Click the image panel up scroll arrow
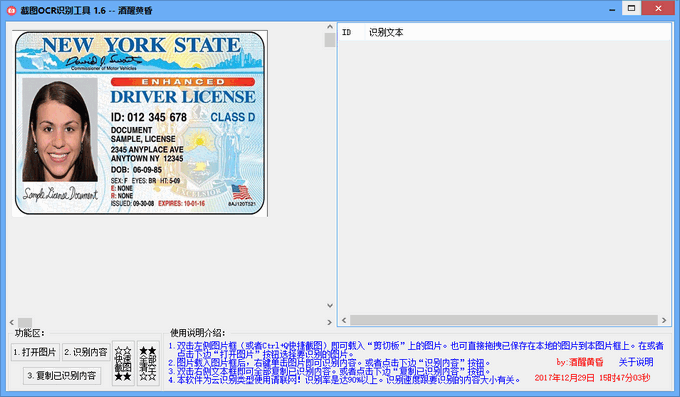Image resolution: width=680 pixels, height=397 pixels. 330,27
